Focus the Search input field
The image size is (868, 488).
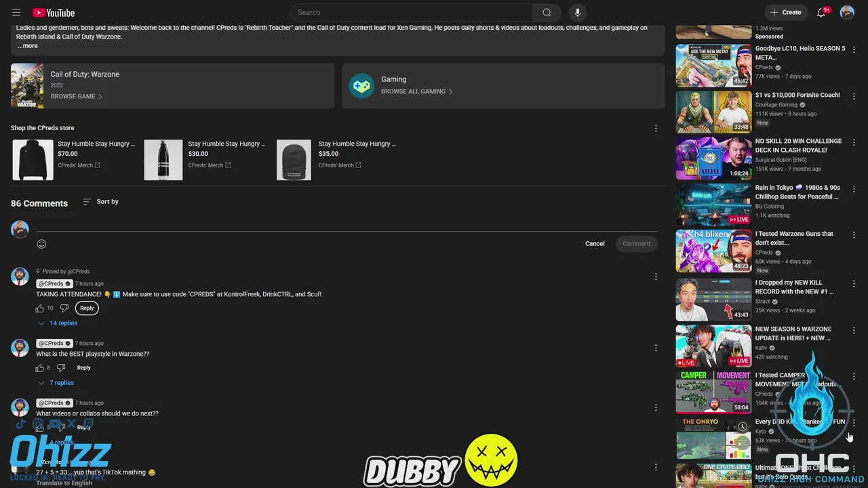click(x=412, y=12)
